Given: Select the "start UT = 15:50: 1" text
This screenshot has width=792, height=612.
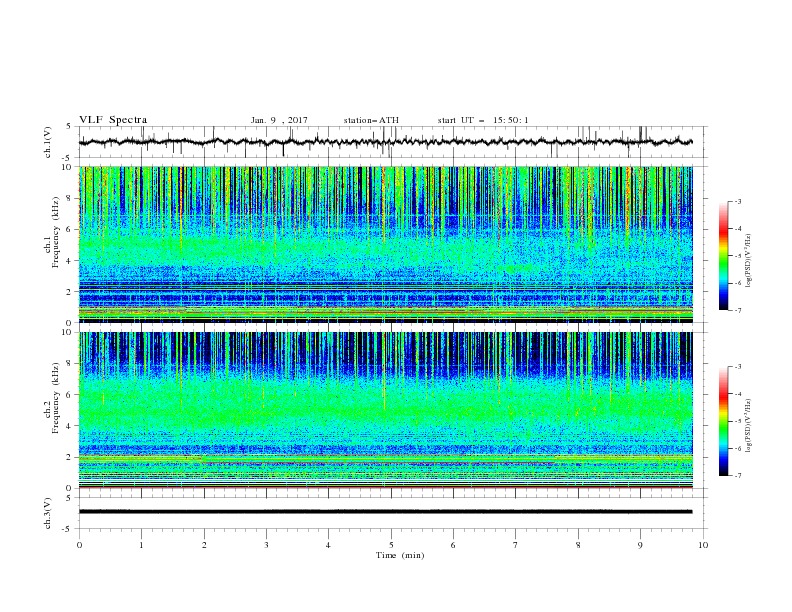Looking at the screenshot, I should point(483,120).
